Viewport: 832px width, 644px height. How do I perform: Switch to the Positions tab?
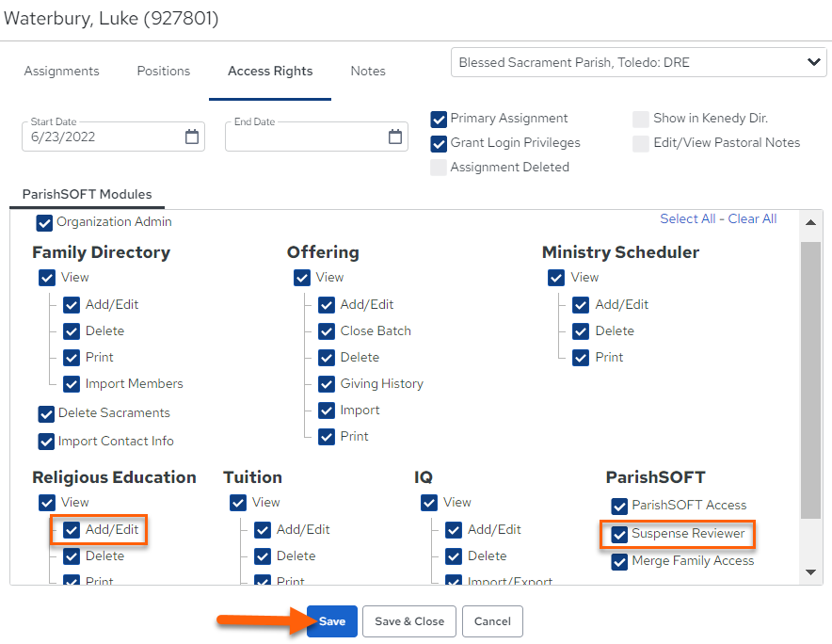(164, 72)
